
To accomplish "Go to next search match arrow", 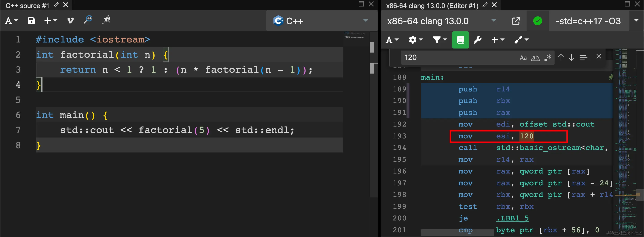I will [572, 57].
